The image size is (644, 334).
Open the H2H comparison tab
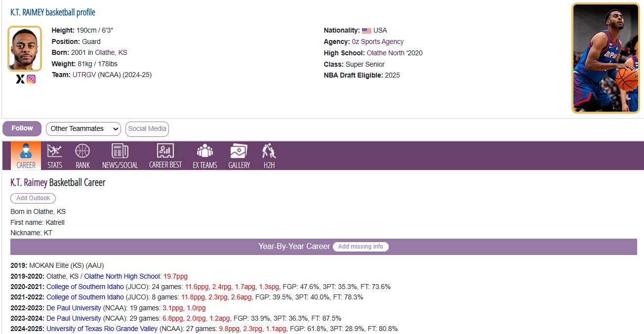pyautogui.click(x=269, y=156)
